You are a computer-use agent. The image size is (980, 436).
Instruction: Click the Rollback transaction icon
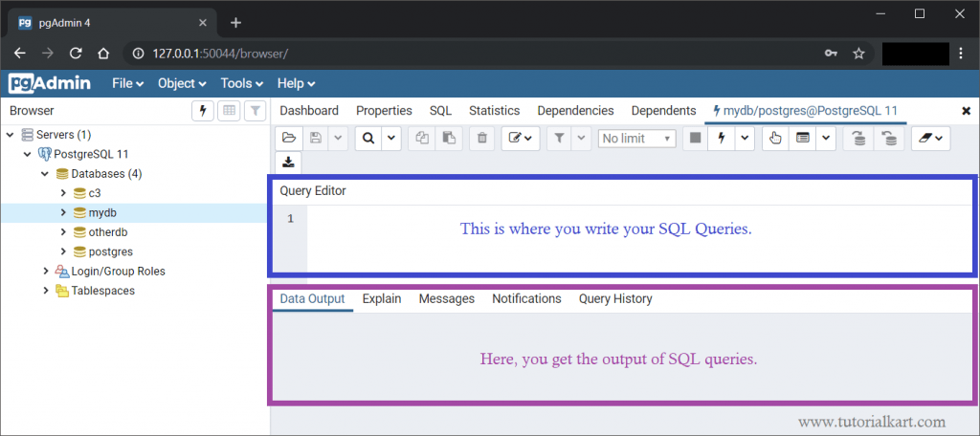coord(889,139)
